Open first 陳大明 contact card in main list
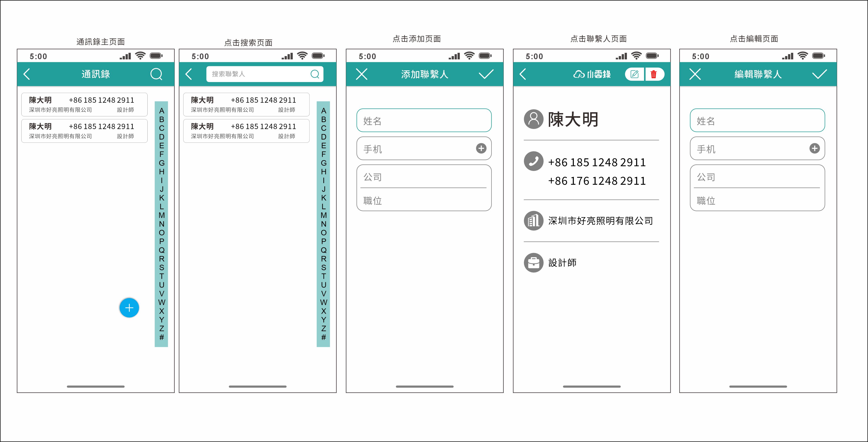This screenshot has height=442, width=868. click(x=84, y=105)
